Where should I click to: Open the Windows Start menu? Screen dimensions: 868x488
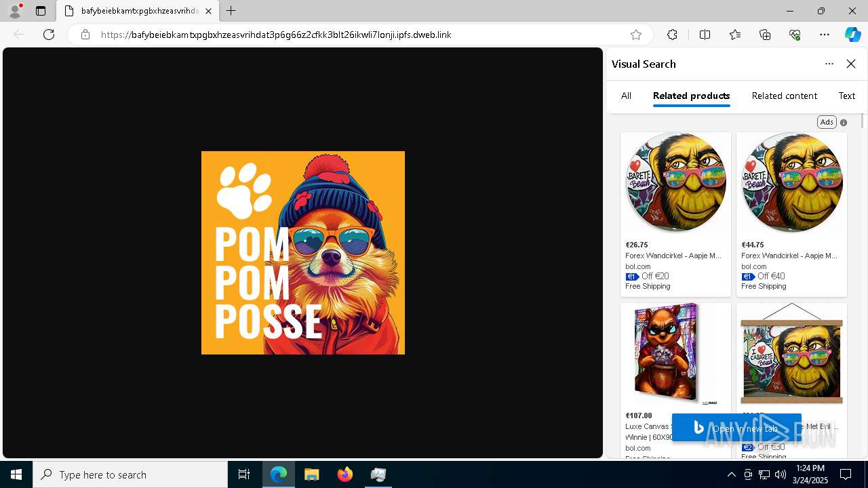[16, 474]
